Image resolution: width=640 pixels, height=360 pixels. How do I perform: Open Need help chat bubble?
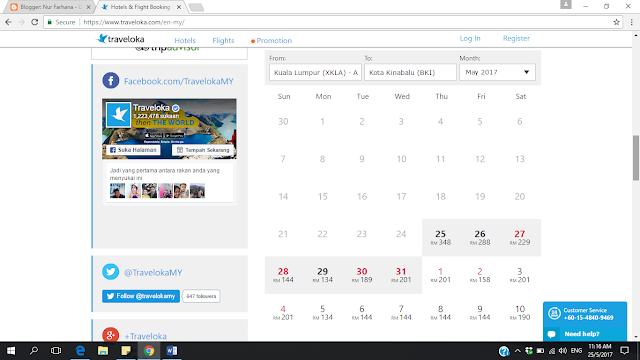tap(551, 334)
